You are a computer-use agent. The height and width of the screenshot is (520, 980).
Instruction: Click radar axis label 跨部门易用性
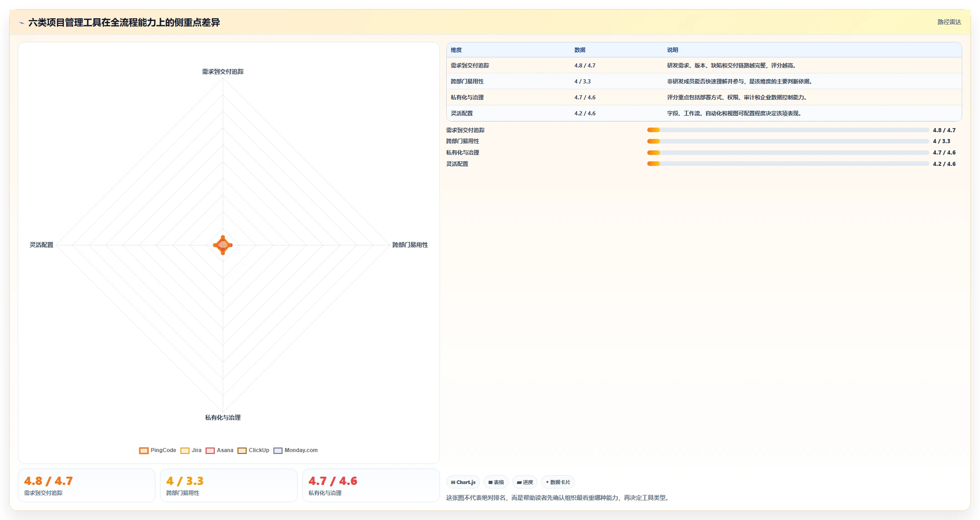coord(410,245)
